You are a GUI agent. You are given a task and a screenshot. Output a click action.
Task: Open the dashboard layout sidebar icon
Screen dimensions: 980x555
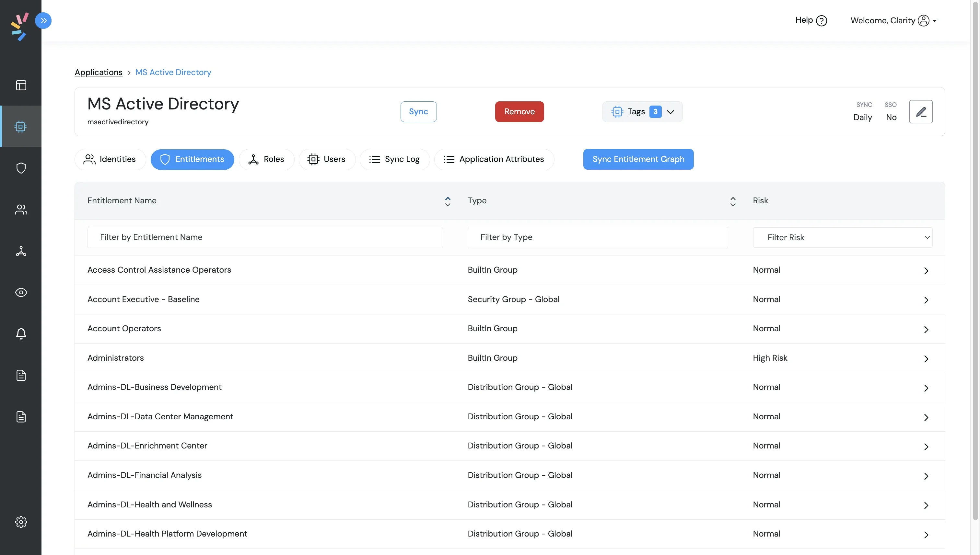(x=21, y=85)
